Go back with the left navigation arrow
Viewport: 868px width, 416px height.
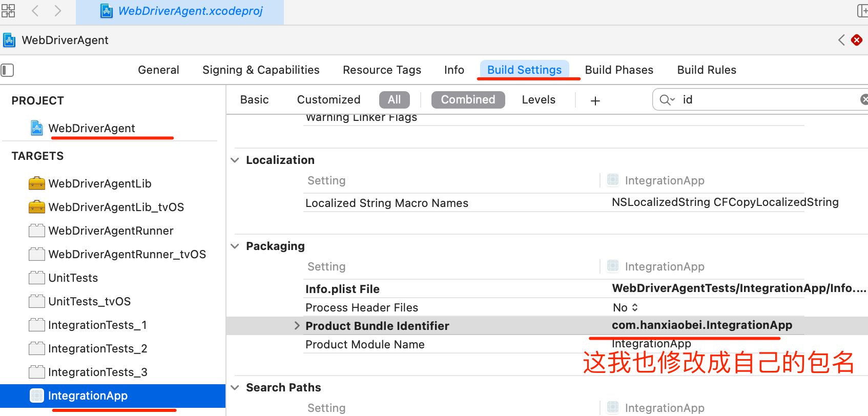[x=35, y=11]
